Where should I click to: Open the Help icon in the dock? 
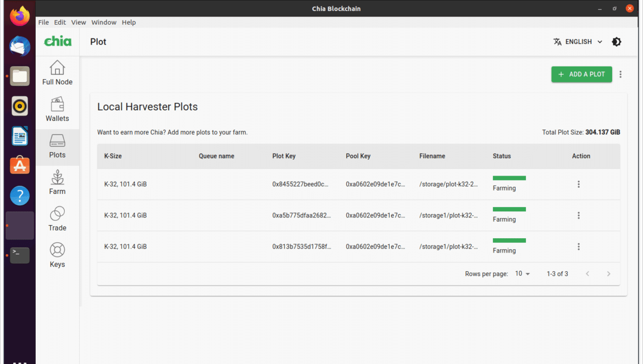[x=20, y=195]
